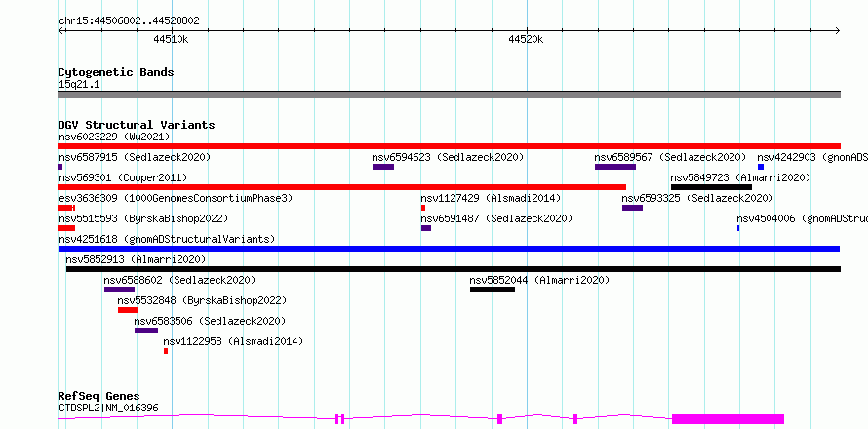
Task: Click the nsv1127429 small red marker
Action: click(423, 208)
